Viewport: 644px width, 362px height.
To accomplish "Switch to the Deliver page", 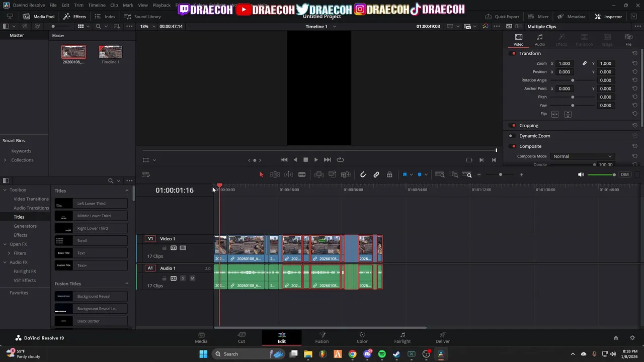I will (x=443, y=337).
